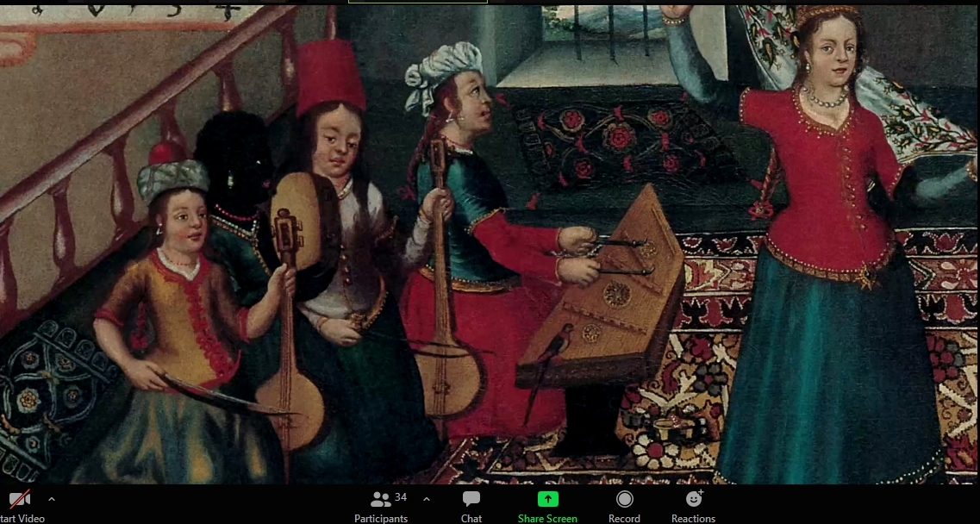Click the Chat text label
980x524 pixels.
pyautogui.click(x=471, y=519)
